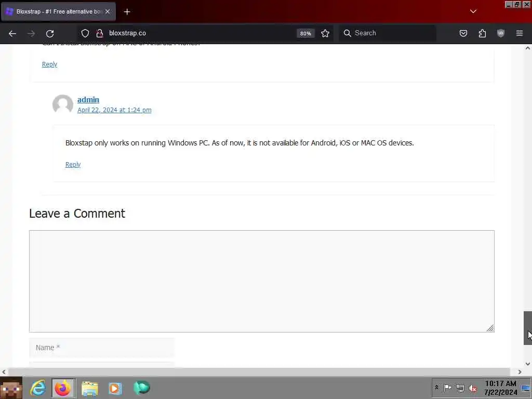Grab the comment box resize handle
Viewport: 532px width, 399px height.
click(490, 328)
